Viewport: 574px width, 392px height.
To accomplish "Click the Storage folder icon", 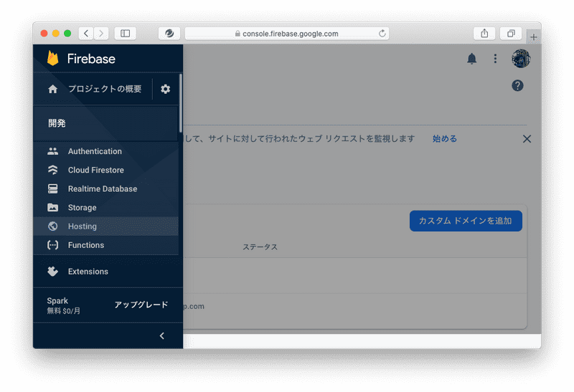I will click(x=52, y=207).
